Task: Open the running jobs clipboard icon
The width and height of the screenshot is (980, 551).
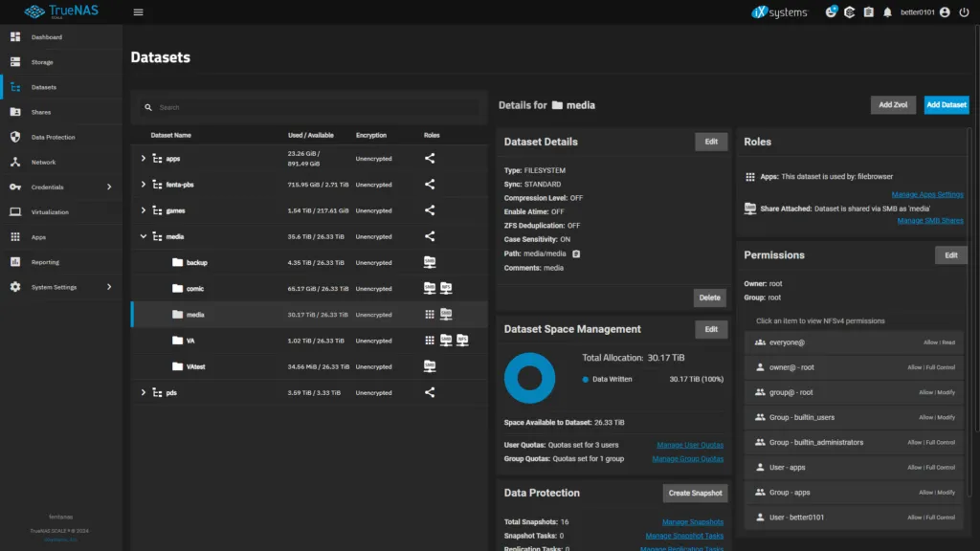Action: [868, 11]
